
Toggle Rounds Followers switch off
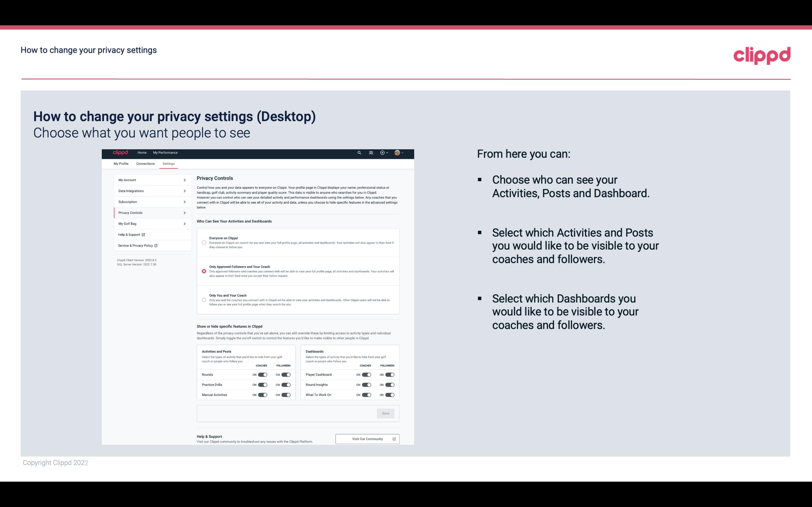point(286,374)
